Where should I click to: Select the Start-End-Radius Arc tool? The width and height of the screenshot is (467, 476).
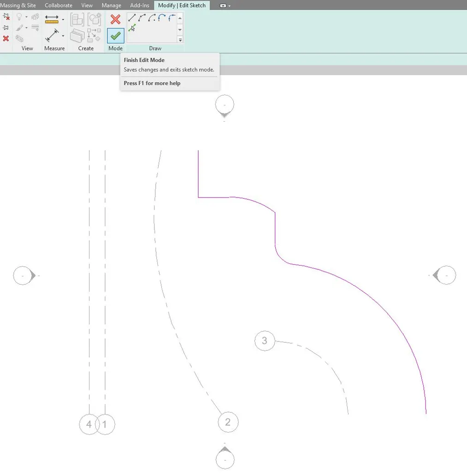pos(152,17)
